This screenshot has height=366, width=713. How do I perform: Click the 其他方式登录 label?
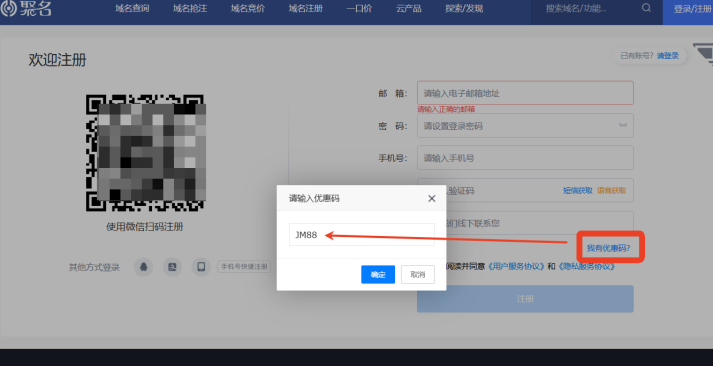tap(94, 267)
